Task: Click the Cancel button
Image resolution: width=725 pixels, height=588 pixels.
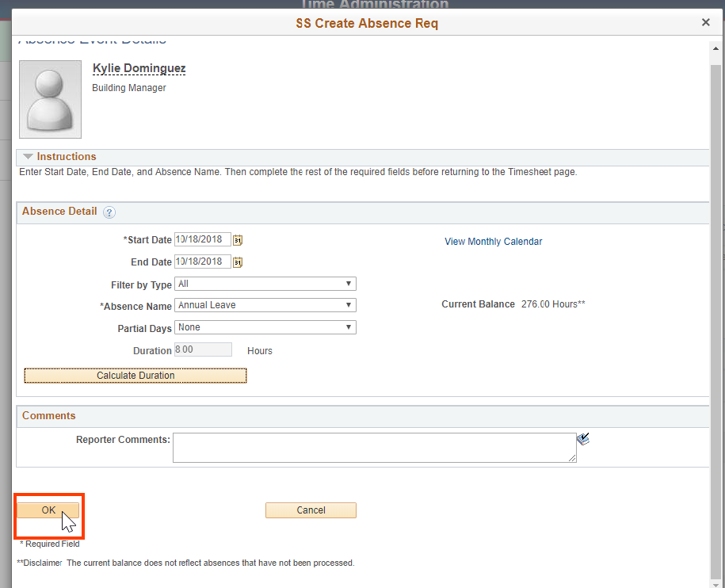Action: coord(311,510)
